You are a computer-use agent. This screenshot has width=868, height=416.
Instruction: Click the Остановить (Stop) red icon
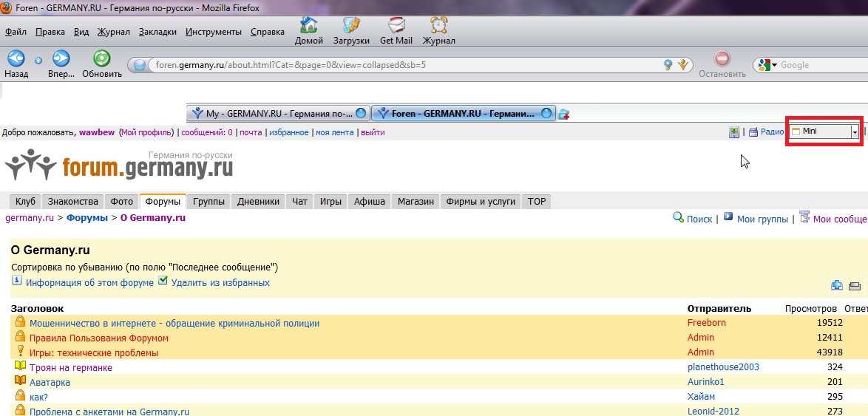[x=722, y=58]
